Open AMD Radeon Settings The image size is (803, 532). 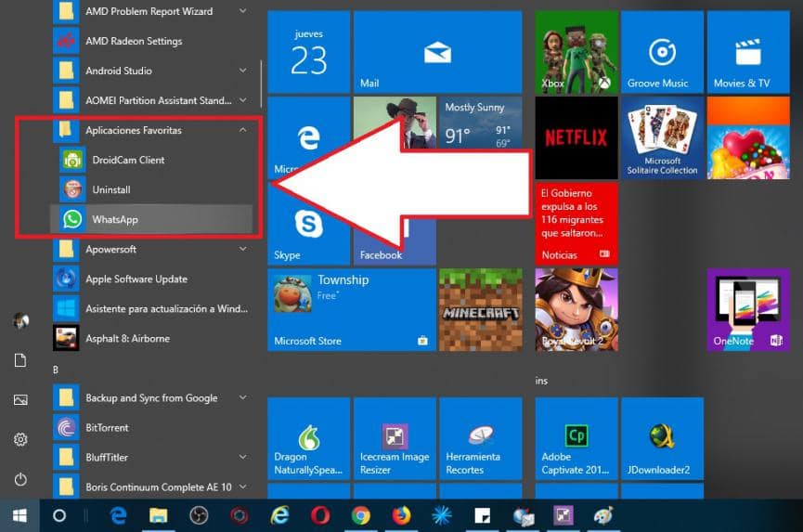[151, 41]
